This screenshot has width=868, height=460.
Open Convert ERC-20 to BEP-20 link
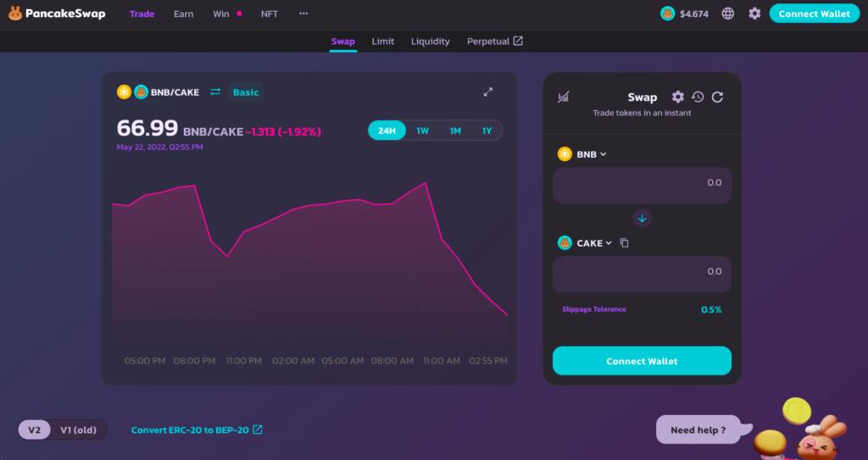[197, 430]
